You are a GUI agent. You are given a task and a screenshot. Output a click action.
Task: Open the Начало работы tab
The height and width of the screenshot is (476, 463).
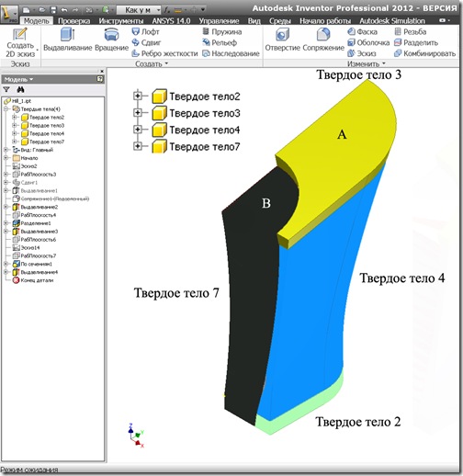(x=325, y=21)
